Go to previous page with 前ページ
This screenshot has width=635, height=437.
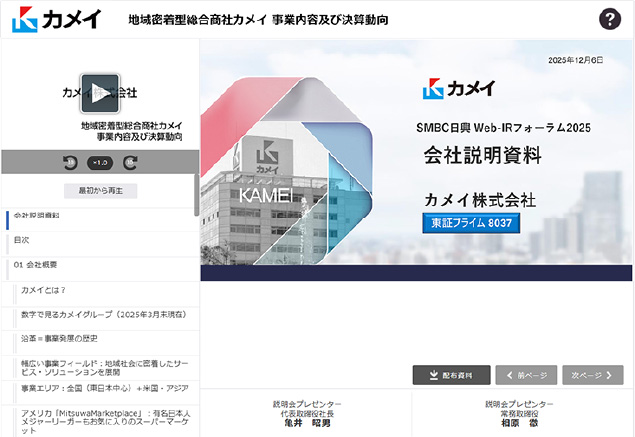(525, 375)
